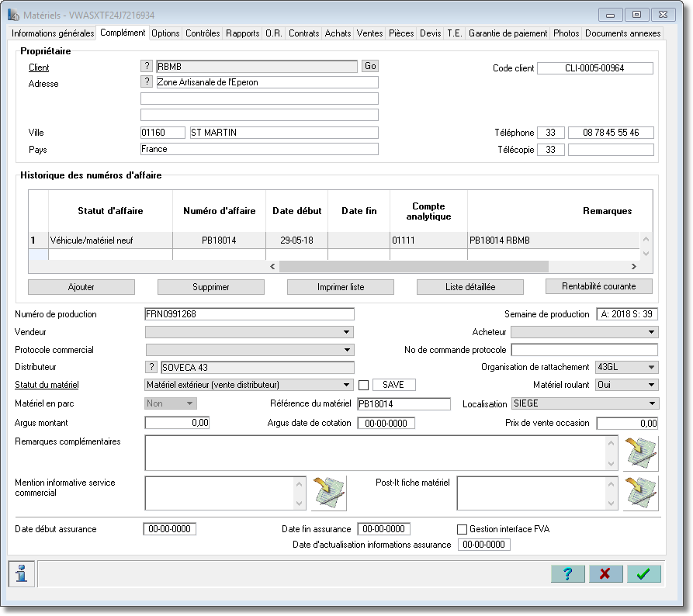The image size is (693, 616).
Task: Click the Post-It fiche matériel text area
Action: tap(532, 493)
